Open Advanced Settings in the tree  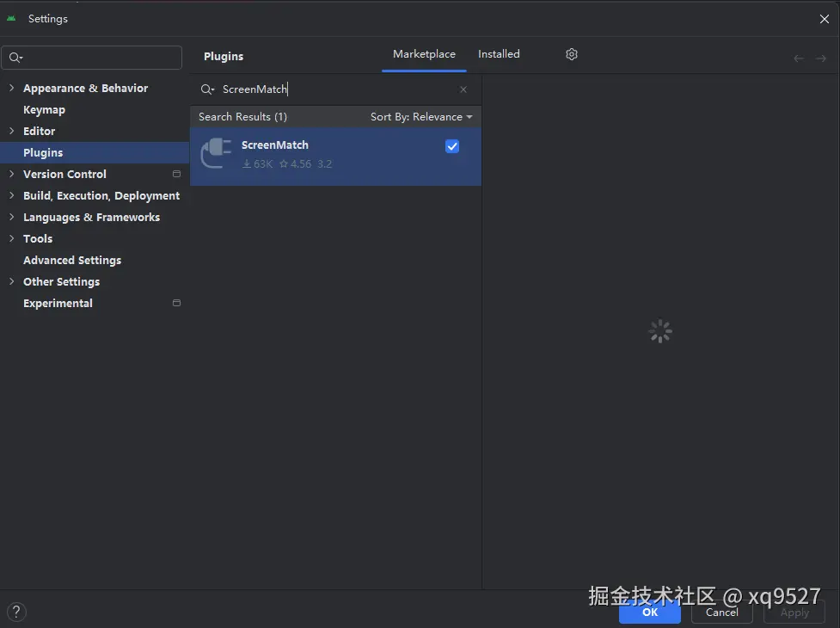[72, 260]
